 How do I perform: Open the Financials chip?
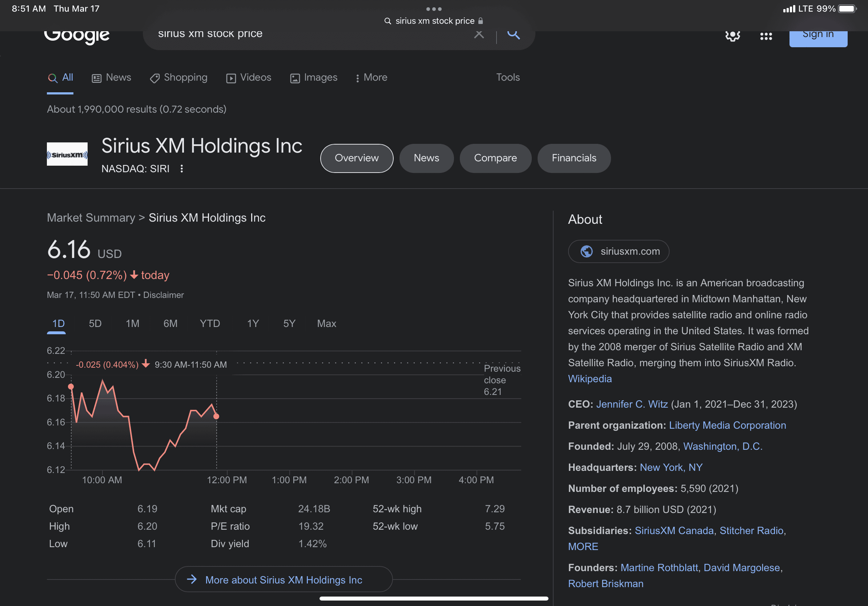pyautogui.click(x=574, y=158)
